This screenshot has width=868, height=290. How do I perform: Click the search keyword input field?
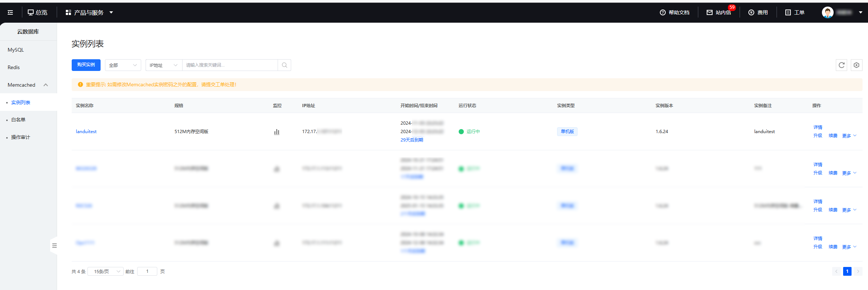coord(230,65)
